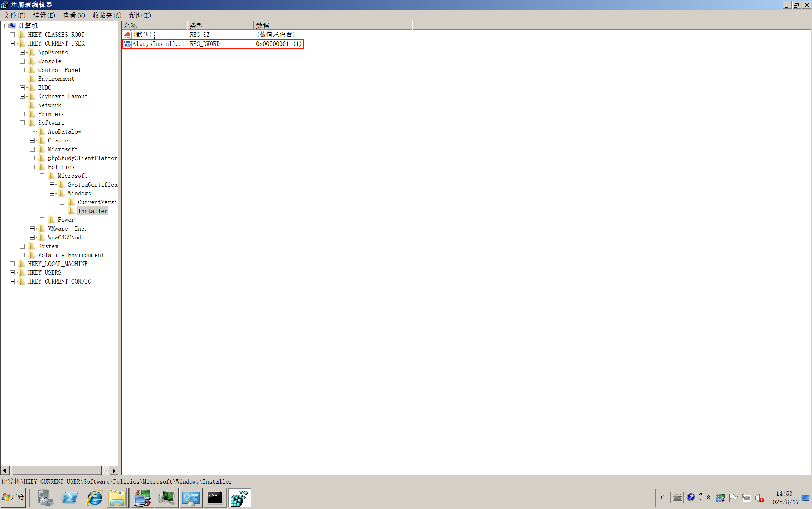812x509 pixels.
Task: Select the Control Panel registry key
Action: pyautogui.click(x=59, y=70)
